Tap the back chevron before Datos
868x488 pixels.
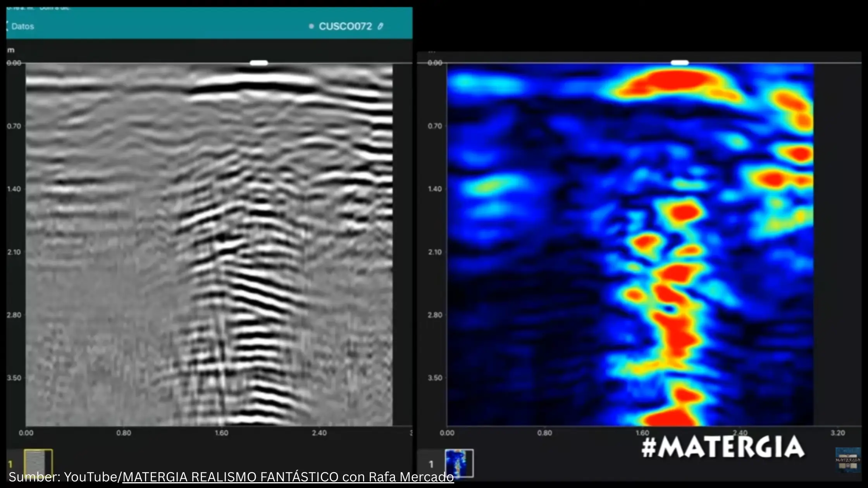point(7,26)
